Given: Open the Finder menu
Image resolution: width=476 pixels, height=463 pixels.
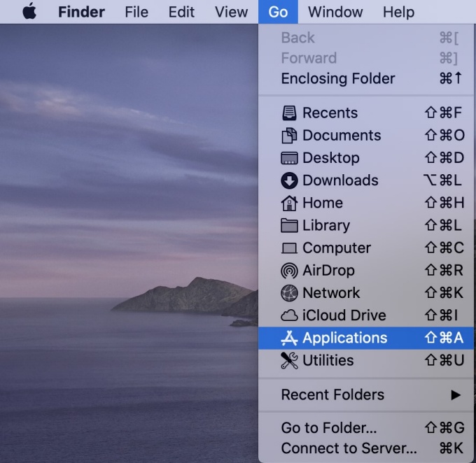Looking at the screenshot, I should pos(81,12).
